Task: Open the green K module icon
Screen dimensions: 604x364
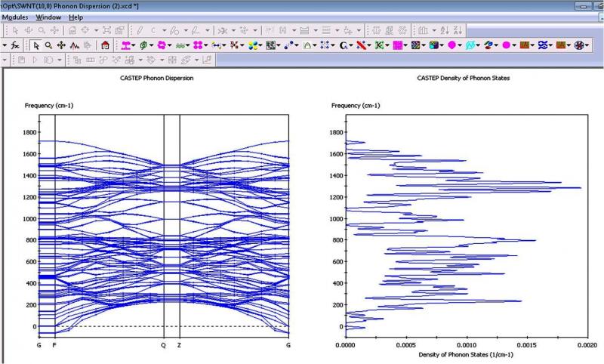Action: coord(379,45)
